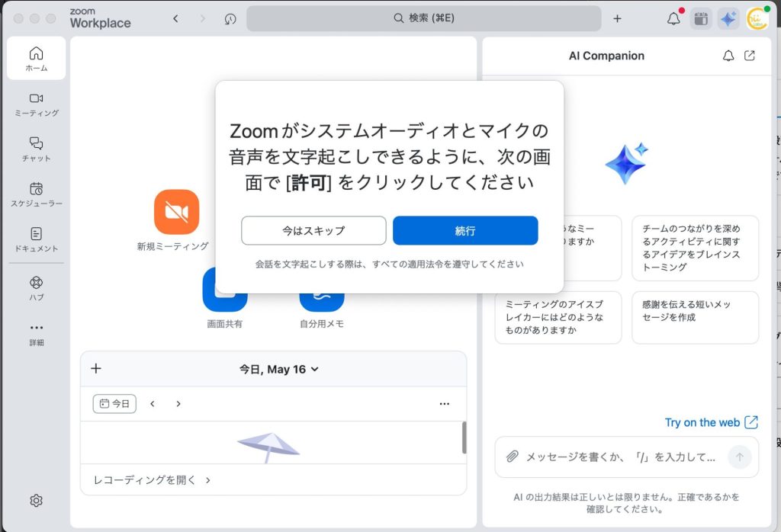The height and width of the screenshot is (532, 781).
Task: Open the calendar icon in top bar
Action: coord(701,19)
